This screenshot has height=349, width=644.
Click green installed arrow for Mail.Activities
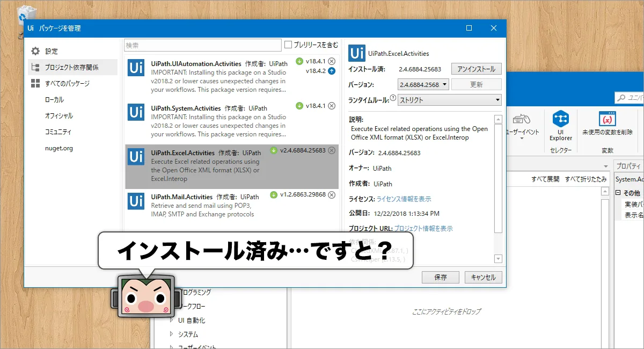click(274, 195)
